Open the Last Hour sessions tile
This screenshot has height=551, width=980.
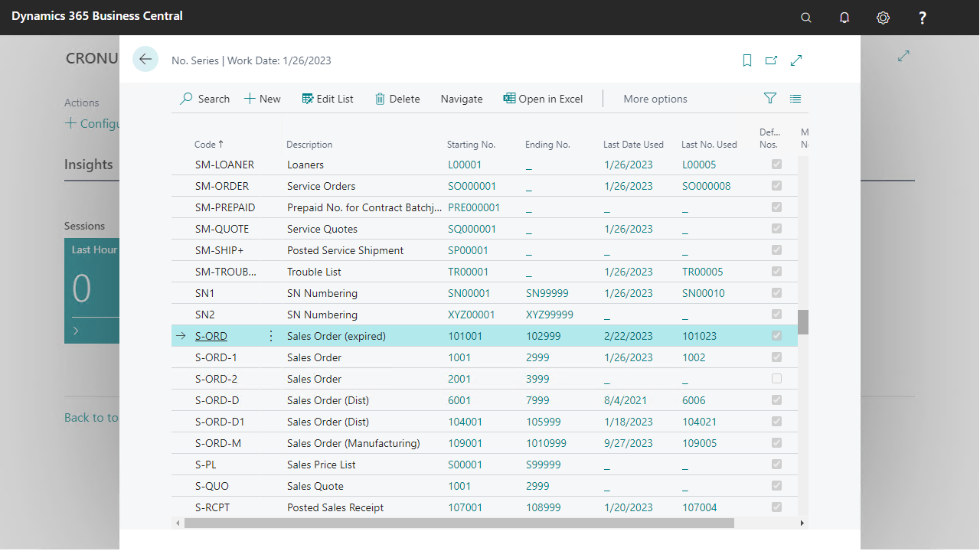92,291
